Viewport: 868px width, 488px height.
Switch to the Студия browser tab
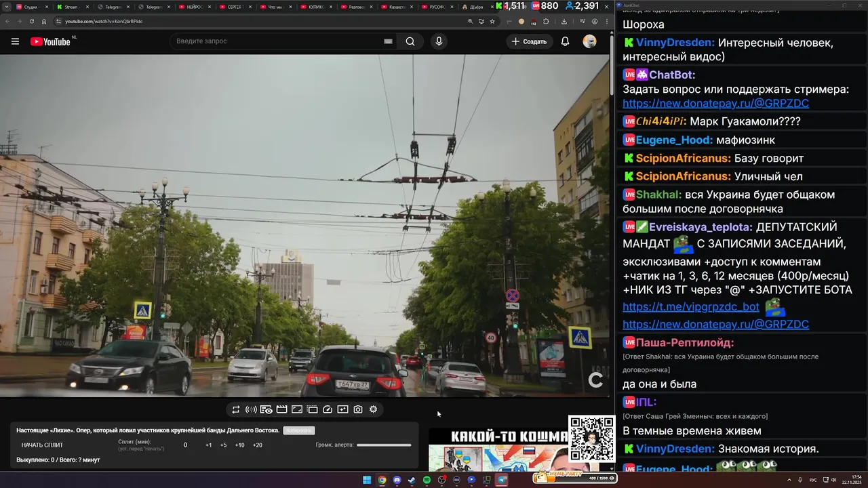pos(31,7)
